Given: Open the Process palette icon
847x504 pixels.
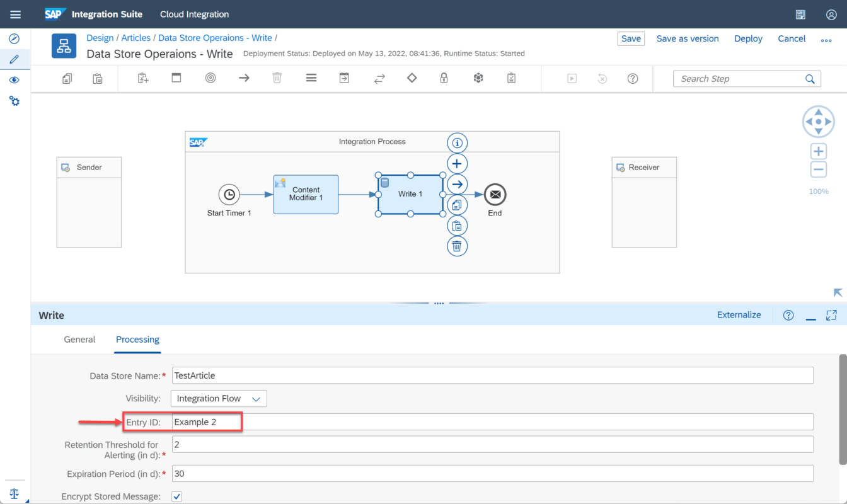Looking at the screenshot, I should pyautogui.click(x=176, y=78).
